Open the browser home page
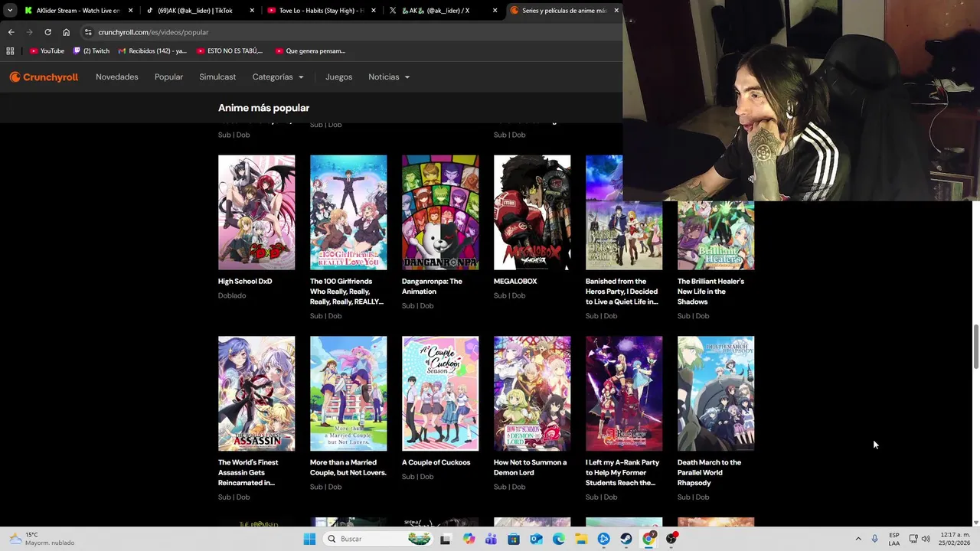The width and height of the screenshot is (980, 551). pyautogui.click(x=66, y=32)
